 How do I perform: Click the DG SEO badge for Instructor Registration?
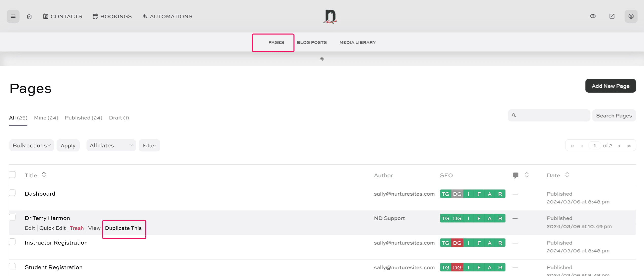pyautogui.click(x=457, y=243)
